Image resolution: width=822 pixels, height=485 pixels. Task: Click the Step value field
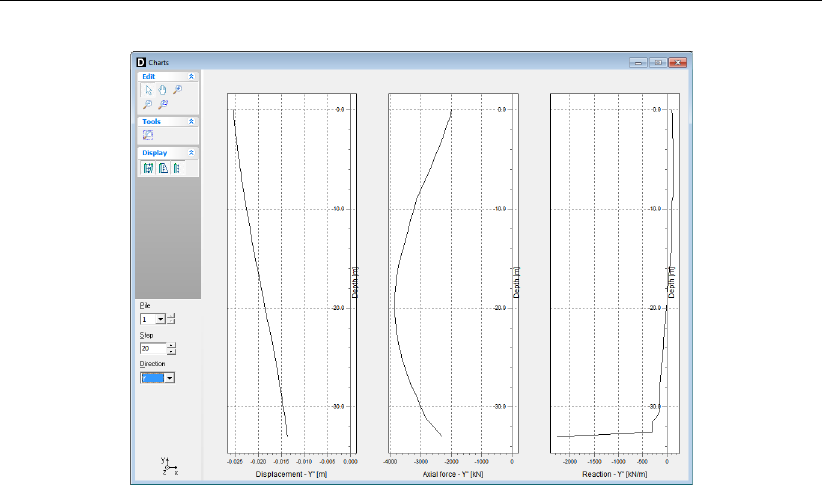coord(152,348)
